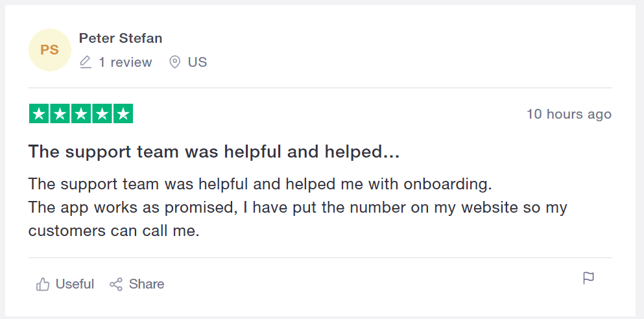Open the review title "The support team was helpful..."
This screenshot has width=644, height=319.
pos(213,152)
